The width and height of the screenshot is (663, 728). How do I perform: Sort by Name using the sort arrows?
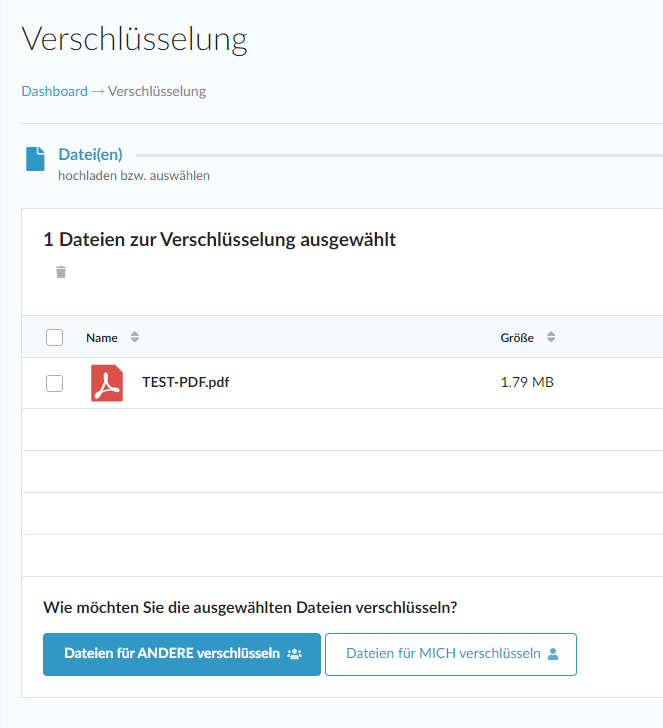(x=135, y=337)
